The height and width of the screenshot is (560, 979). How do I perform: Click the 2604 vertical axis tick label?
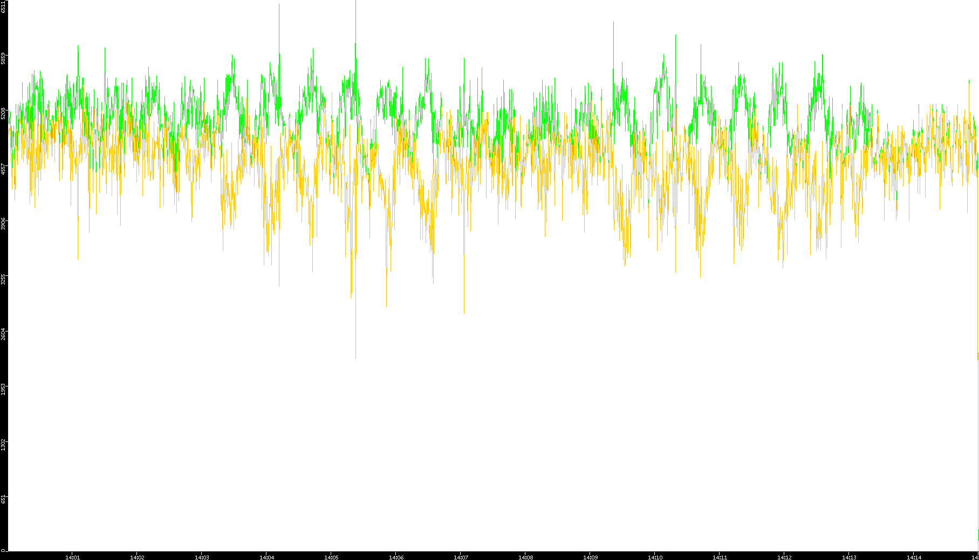pyautogui.click(x=3, y=334)
